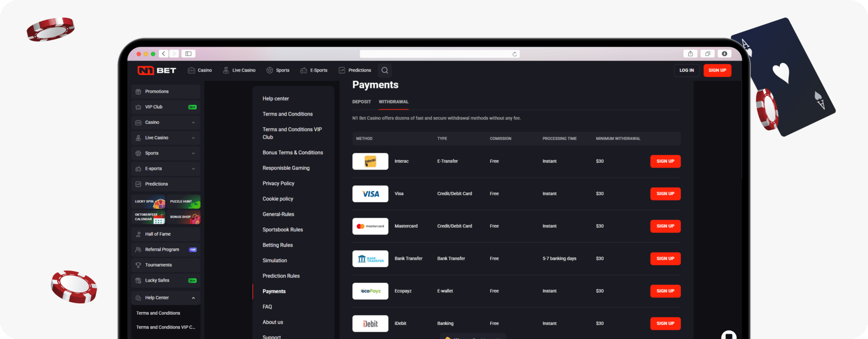Open Betting Rules link
This screenshot has width=868, height=339.
click(x=278, y=245)
